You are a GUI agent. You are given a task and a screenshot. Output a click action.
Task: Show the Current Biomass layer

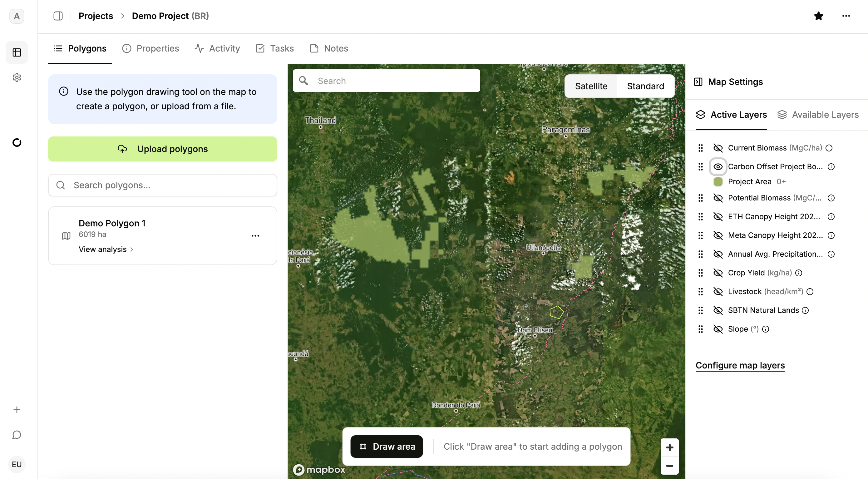click(x=718, y=148)
